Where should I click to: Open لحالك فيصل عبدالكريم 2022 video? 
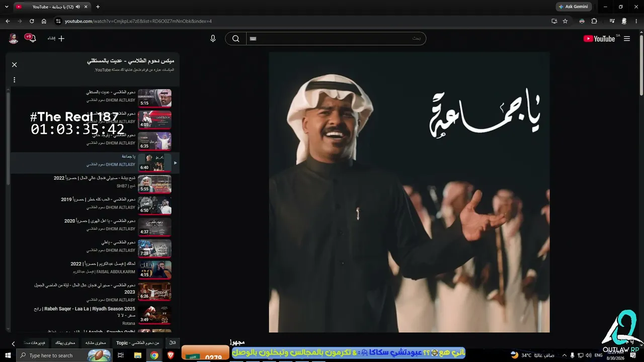point(95,270)
